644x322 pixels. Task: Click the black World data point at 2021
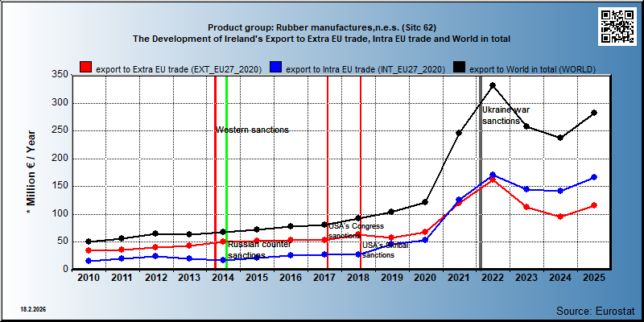click(x=459, y=133)
